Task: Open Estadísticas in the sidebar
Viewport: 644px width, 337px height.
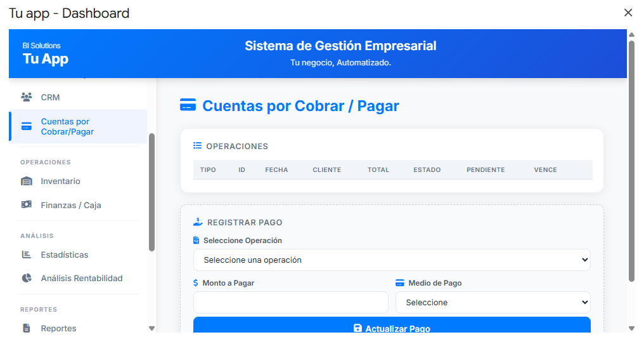Action: (x=78, y=254)
